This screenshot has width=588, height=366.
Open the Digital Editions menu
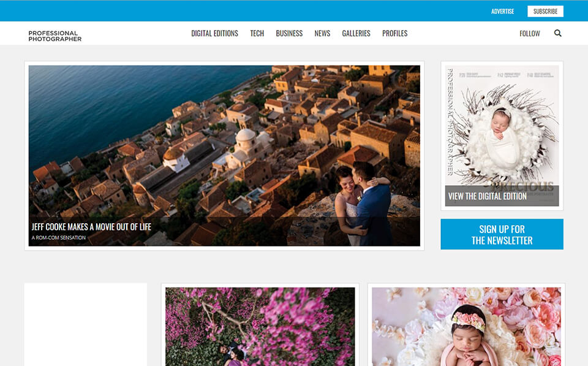point(214,33)
